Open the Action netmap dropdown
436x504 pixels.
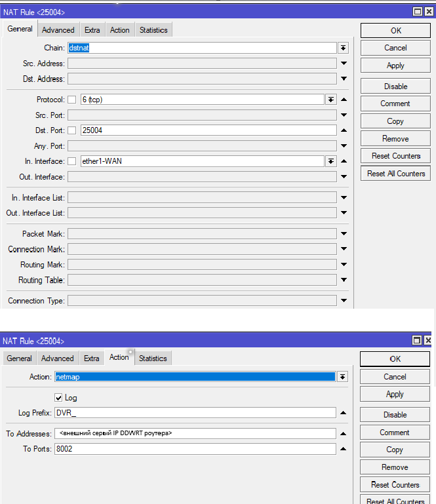342,377
